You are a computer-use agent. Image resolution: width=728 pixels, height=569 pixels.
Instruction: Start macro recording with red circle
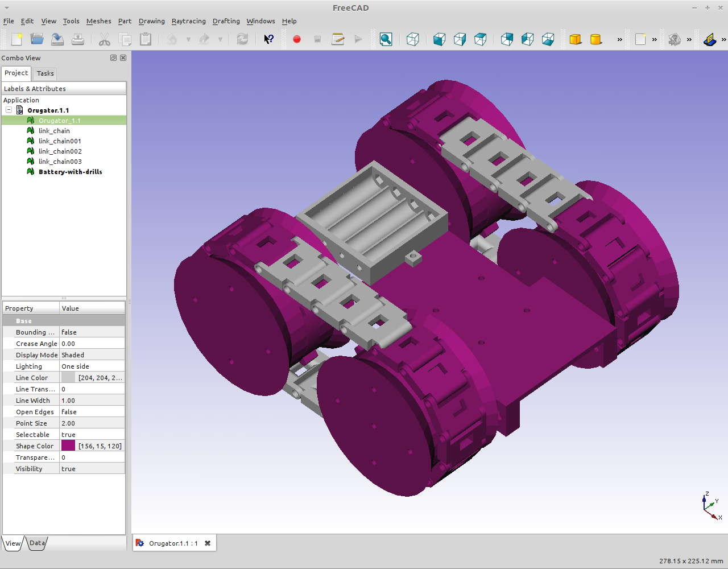click(x=296, y=39)
